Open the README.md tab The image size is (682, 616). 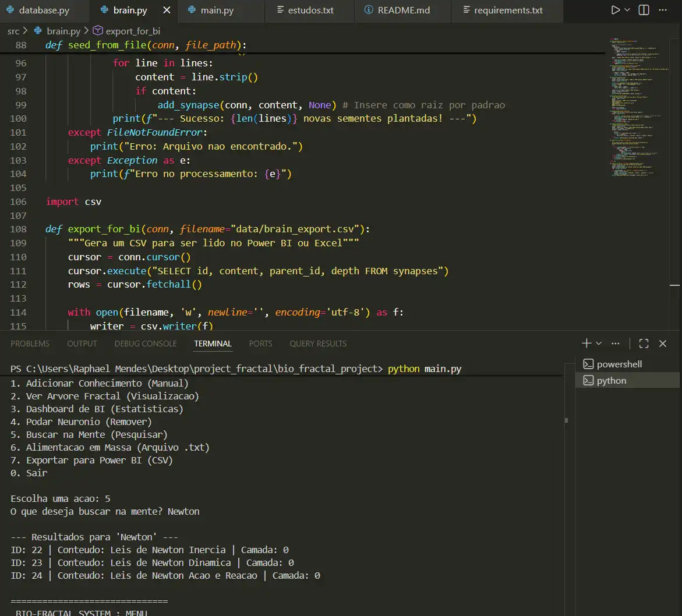tap(403, 10)
